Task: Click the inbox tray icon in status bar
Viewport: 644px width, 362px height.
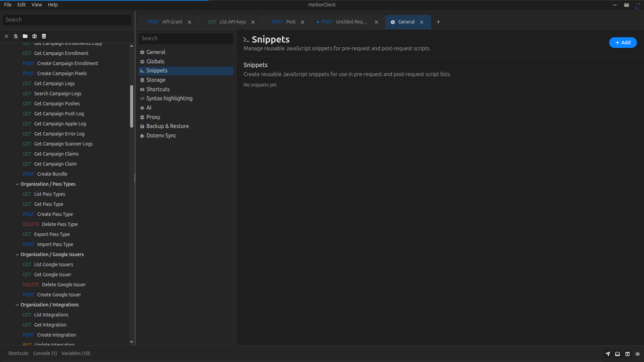Action: [618, 354]
